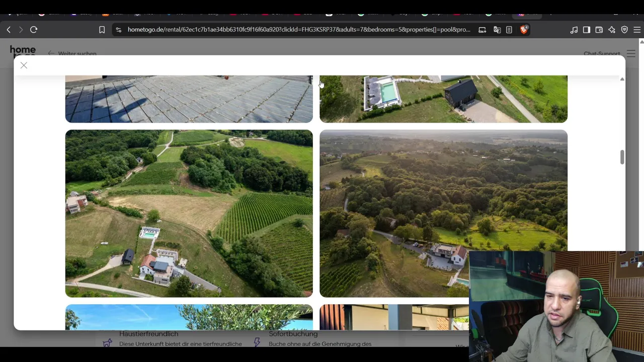Bookmark this page
Viewport: 644px width, 362px height.
(x=102, y=30)
